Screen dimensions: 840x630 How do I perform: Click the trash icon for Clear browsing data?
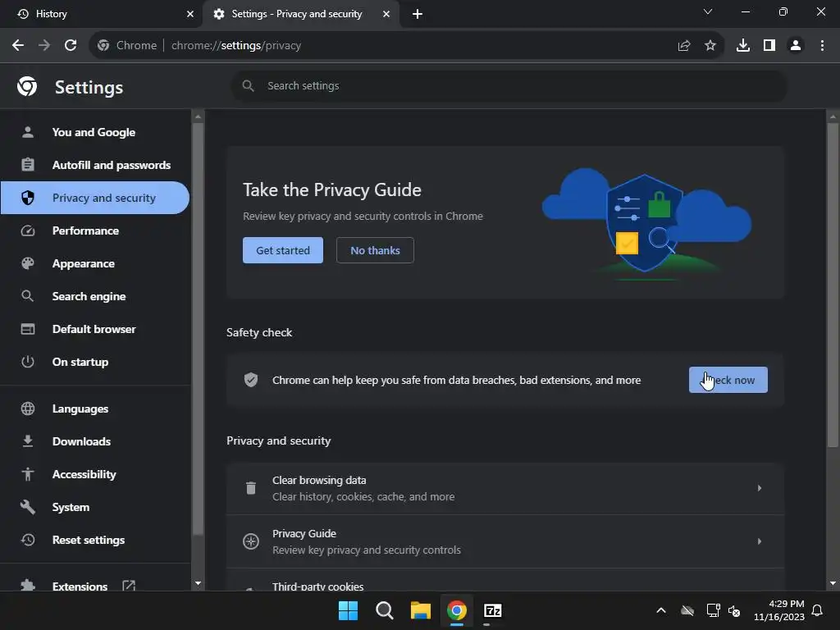click(251, 488)
